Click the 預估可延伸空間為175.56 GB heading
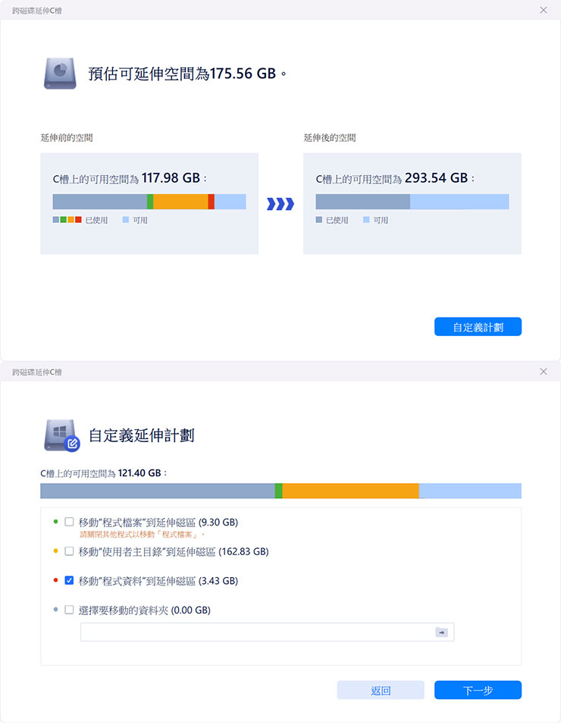 click(187, 74)
